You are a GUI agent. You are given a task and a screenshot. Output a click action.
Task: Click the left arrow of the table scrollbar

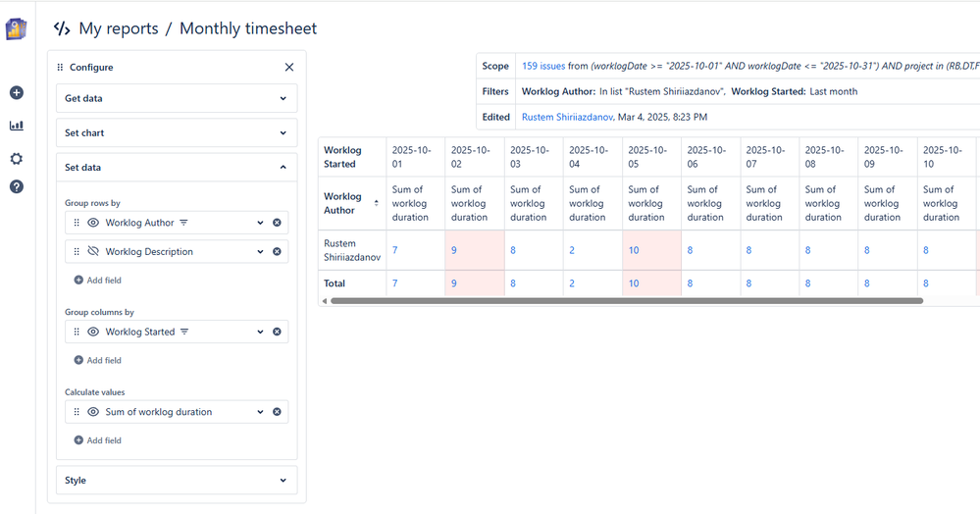tap(325, 301)
